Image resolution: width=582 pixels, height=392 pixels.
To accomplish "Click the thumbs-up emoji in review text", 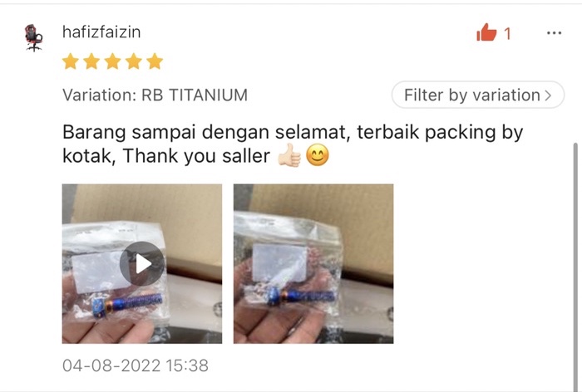I will (289, 156).
